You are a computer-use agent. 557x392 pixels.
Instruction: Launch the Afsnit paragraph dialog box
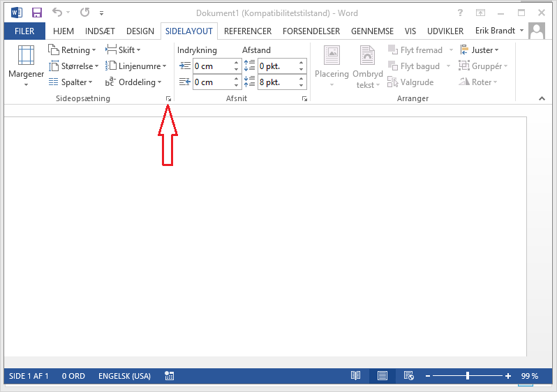(x=304, y=99)
